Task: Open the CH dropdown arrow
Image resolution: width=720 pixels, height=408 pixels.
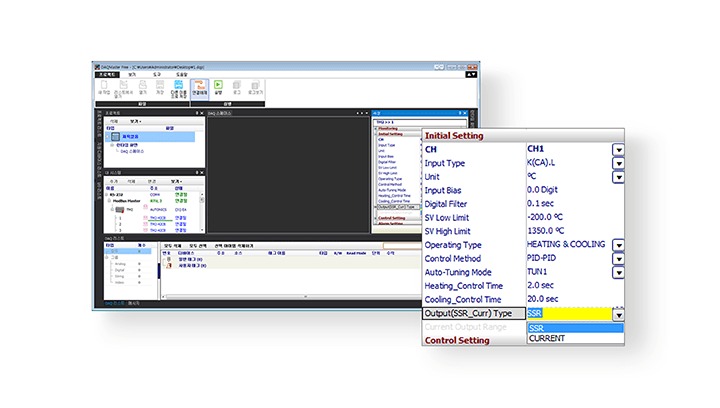Action: point(619,149)
